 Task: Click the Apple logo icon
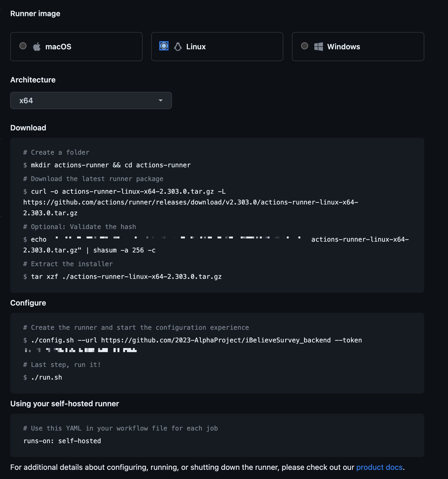(37, 47)
